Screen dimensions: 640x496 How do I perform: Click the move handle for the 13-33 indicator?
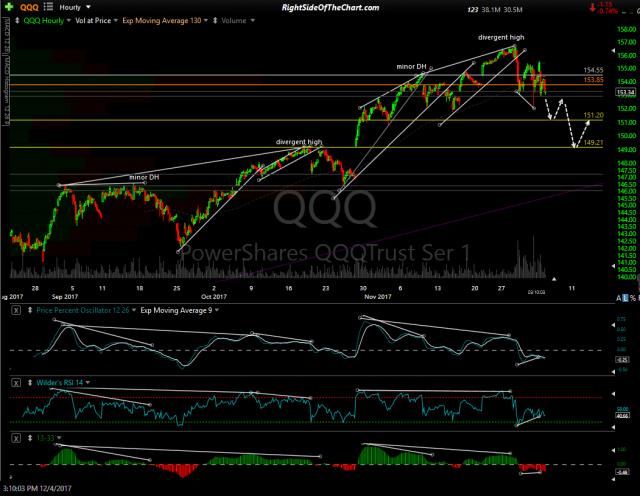click(30, 438)
